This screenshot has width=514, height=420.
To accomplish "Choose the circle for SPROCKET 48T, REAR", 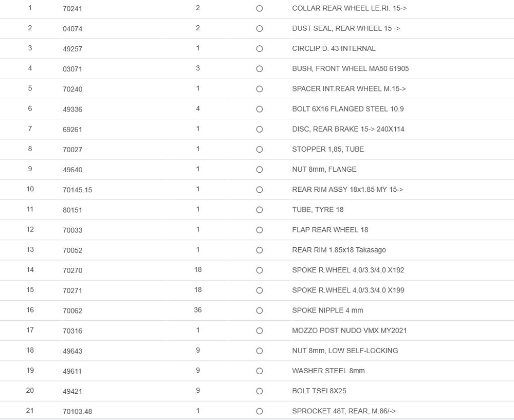I will point(259,411).
